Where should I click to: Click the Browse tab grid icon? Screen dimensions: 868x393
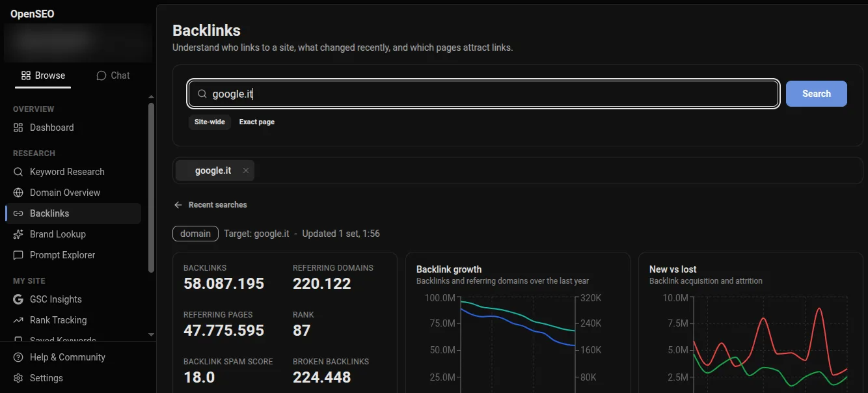26,75
